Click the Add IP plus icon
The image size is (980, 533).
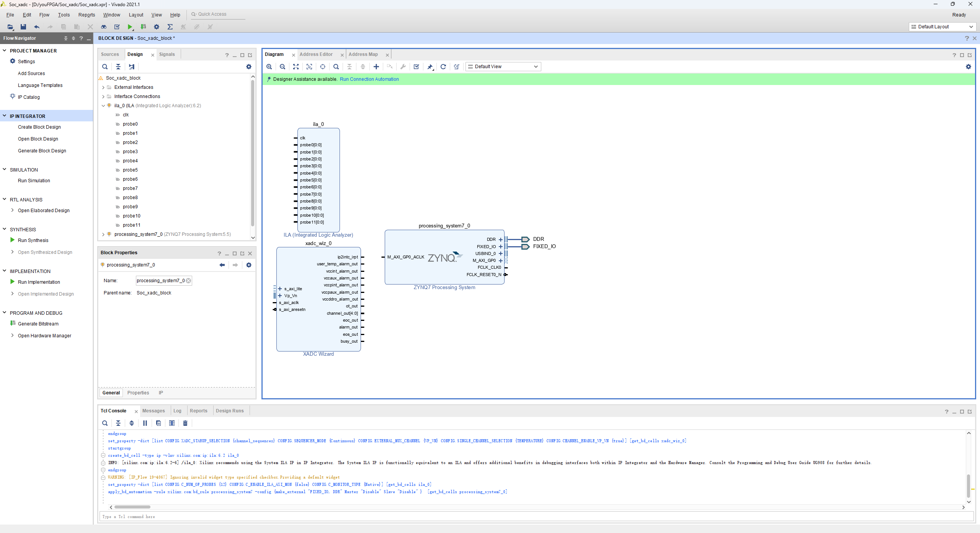[x=376, y=67]
